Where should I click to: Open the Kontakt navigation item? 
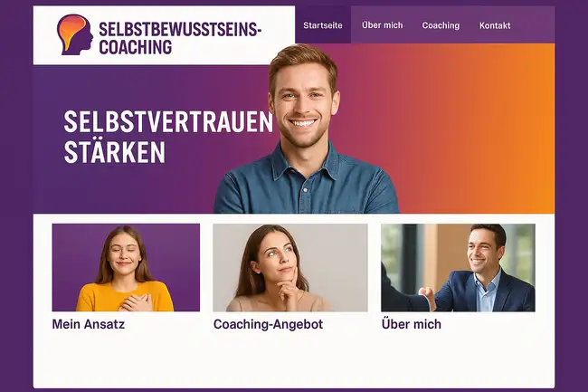click(495, 25)
